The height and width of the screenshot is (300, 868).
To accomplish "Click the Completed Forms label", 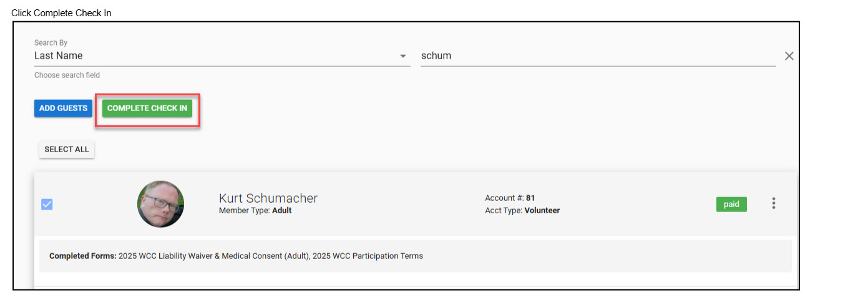I will (x=83, y=256).
